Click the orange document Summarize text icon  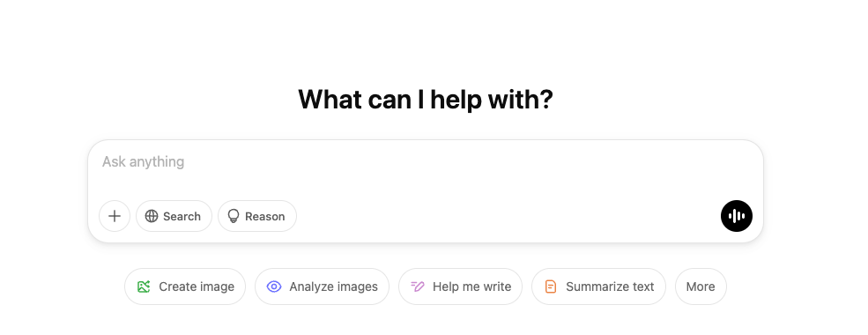(x=550, y=287)
